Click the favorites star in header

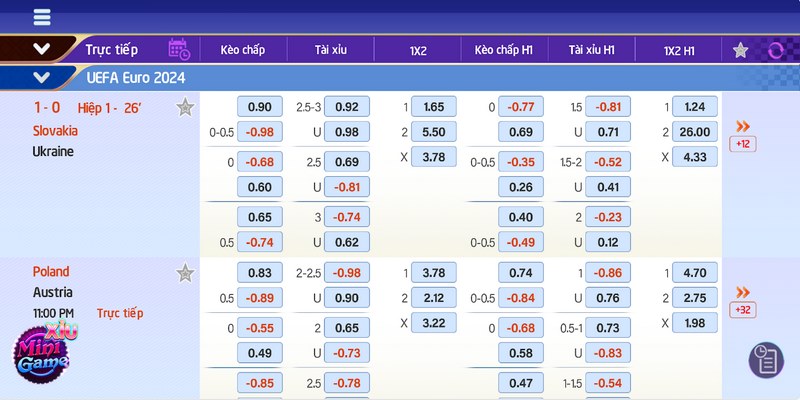(x=740, y=50)
